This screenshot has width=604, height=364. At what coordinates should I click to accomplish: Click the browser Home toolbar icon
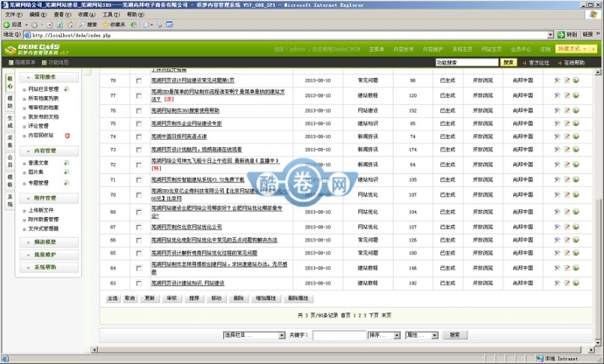pos(70,24)
